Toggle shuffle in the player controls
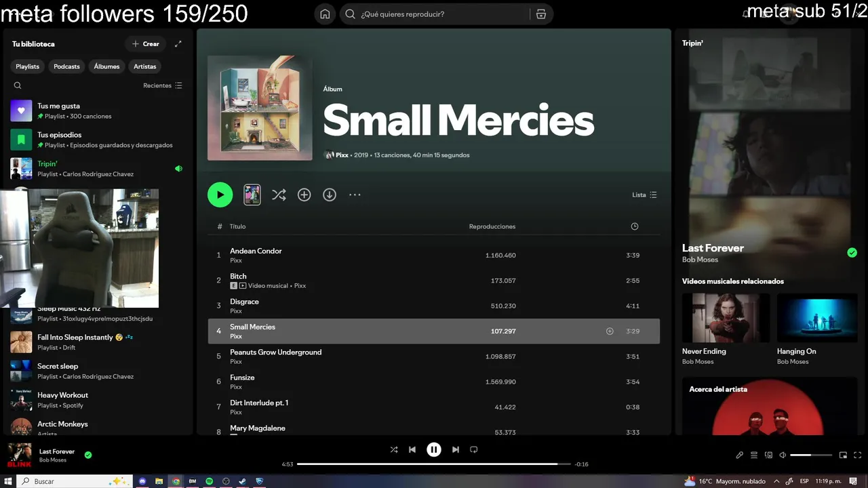This screenshot has width=868, height=488. (394, 449)
